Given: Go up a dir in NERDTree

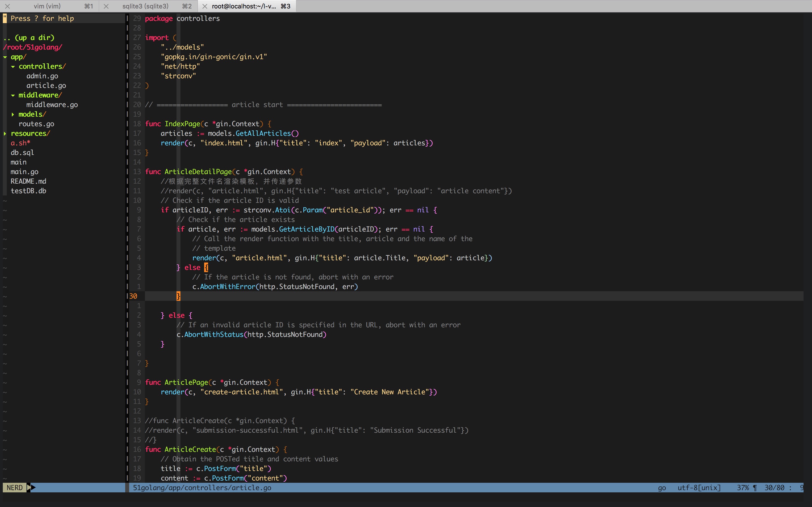Looking at the screenshot, I should (x=29, y=37).
